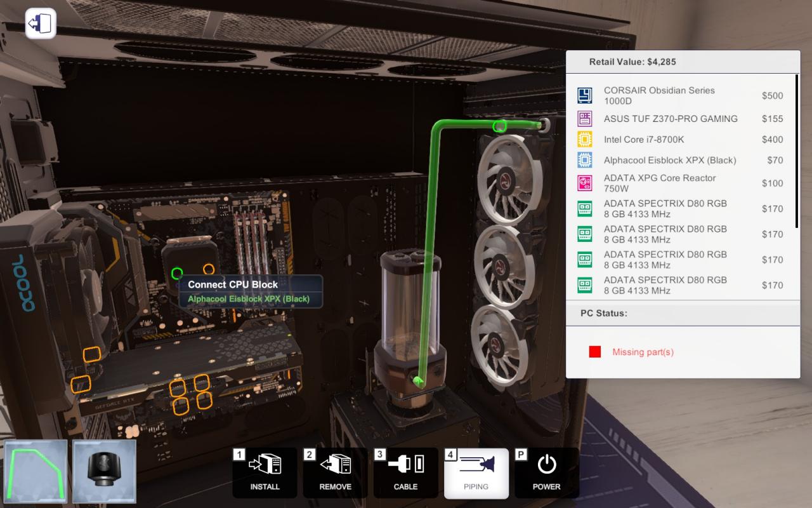Click the first ADATA SPECTRIX RAM icon
The height and width of the screenshot is (508, 812).
584,209
